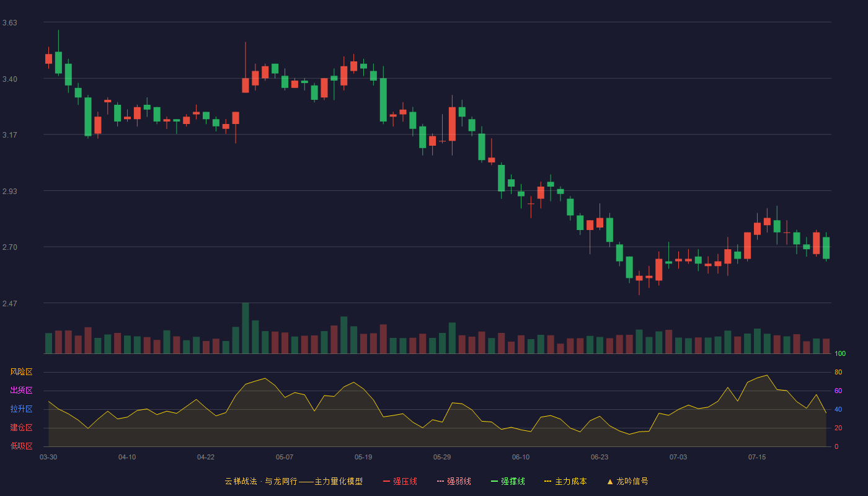Click the 100 indicator scale value
Screen dimensions: 868x496
(x=840, y=354)
